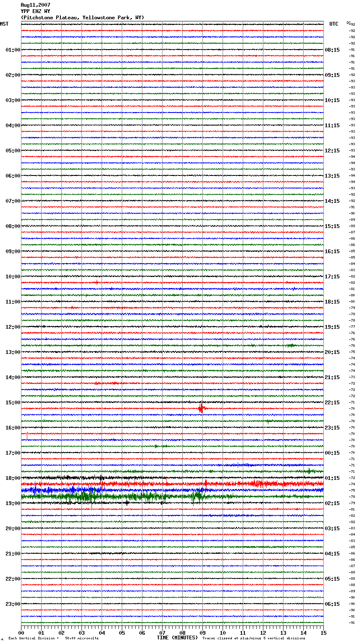Click minute 12 on the time axis
Screen dimensions: 357x644
coord(263,633)
